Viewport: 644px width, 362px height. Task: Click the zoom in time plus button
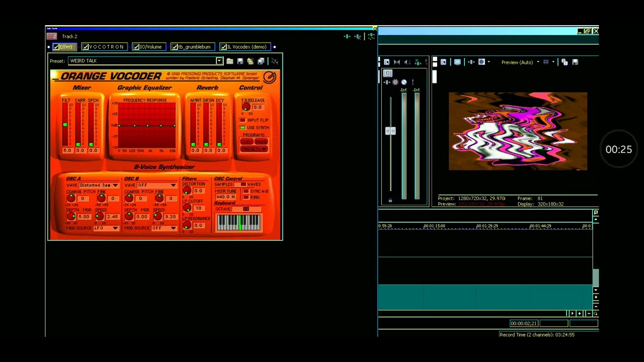(x=579, y=314)
